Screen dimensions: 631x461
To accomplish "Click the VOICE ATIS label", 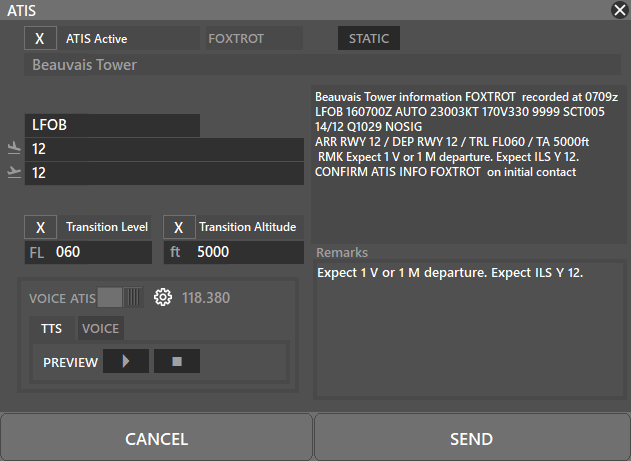I will point(62,298).
